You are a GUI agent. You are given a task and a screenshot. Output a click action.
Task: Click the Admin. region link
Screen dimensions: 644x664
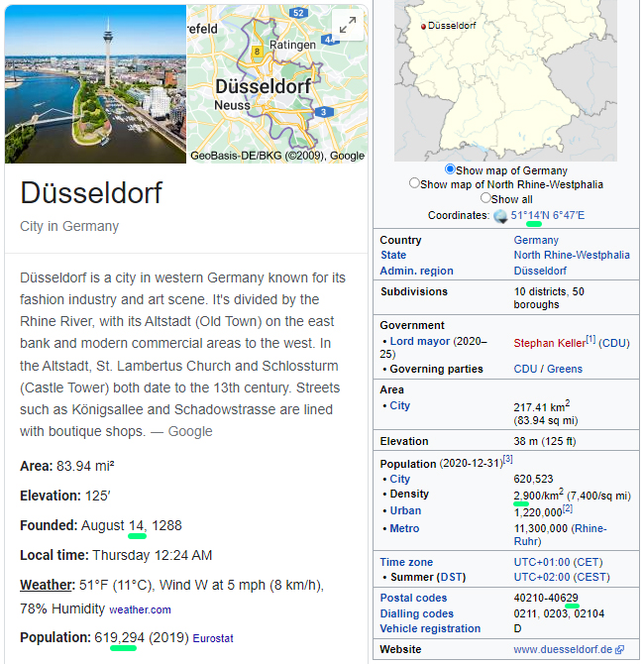pos(417,271)
